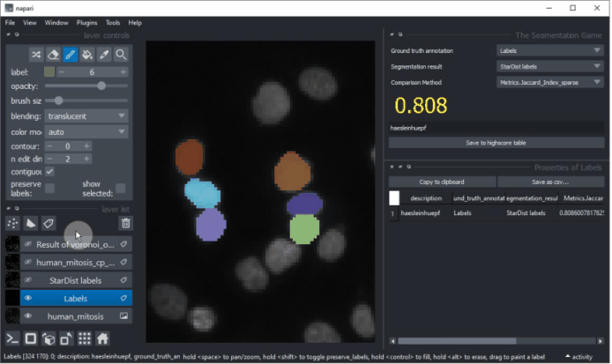Click label icon on human_mitosis_cp layer
Screen dimensions: 612x364
click(x=123, y=262)
